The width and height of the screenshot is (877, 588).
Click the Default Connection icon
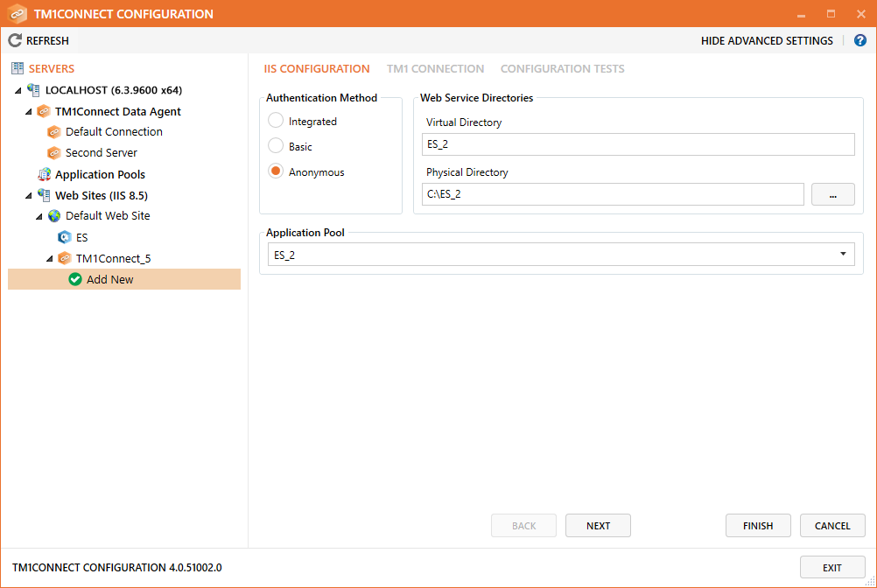click(x=53, y=132)
